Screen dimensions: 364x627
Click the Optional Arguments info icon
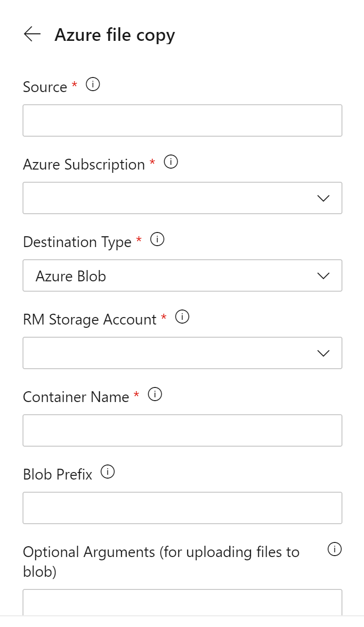(334, 549)
